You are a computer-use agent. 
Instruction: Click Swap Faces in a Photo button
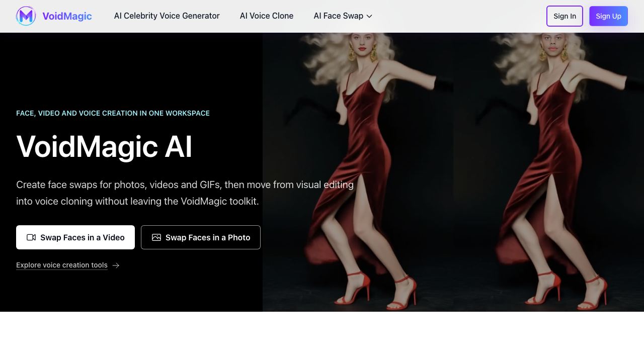[x=201, y=237]
